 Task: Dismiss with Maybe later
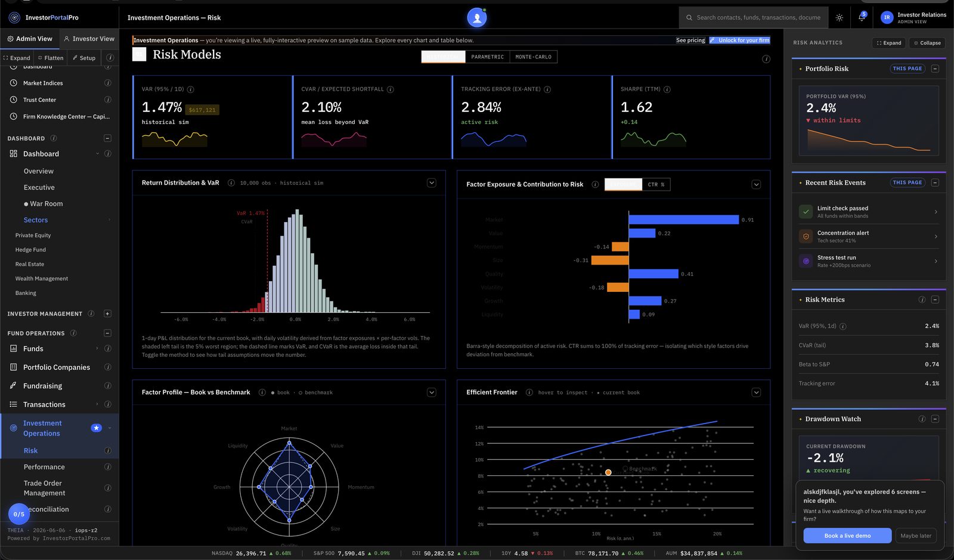coord(916,536)
